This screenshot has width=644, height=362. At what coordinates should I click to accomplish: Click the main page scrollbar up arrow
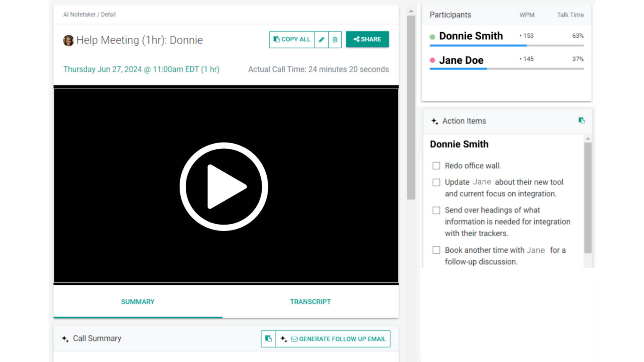tap(411, 11)
